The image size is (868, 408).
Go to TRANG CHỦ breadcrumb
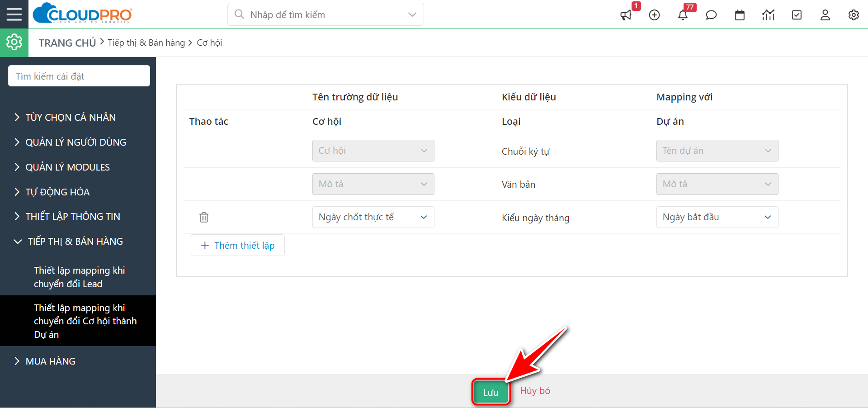[67, 43]
